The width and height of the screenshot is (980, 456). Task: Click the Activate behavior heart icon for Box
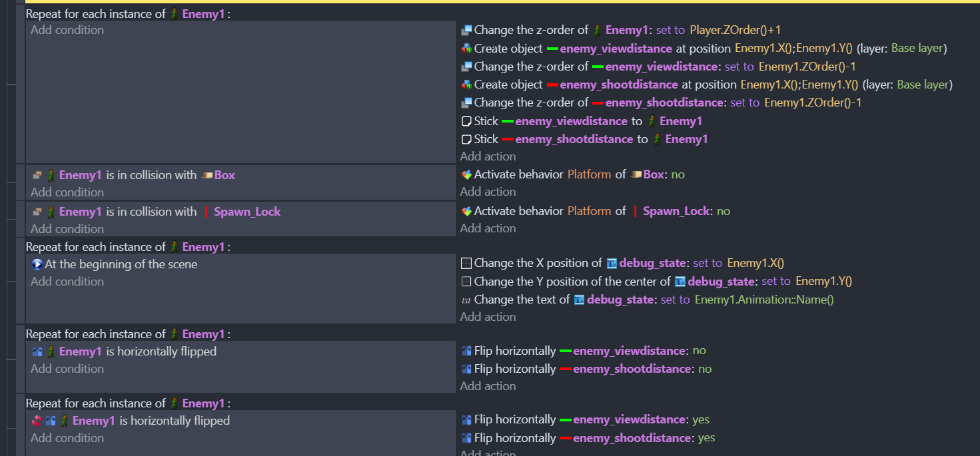[465, 174]
